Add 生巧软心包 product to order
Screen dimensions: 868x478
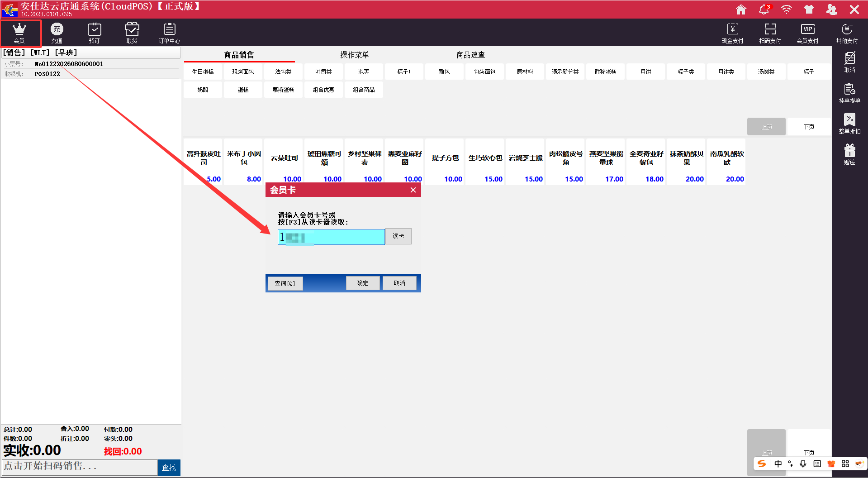[x=485, y=162]
